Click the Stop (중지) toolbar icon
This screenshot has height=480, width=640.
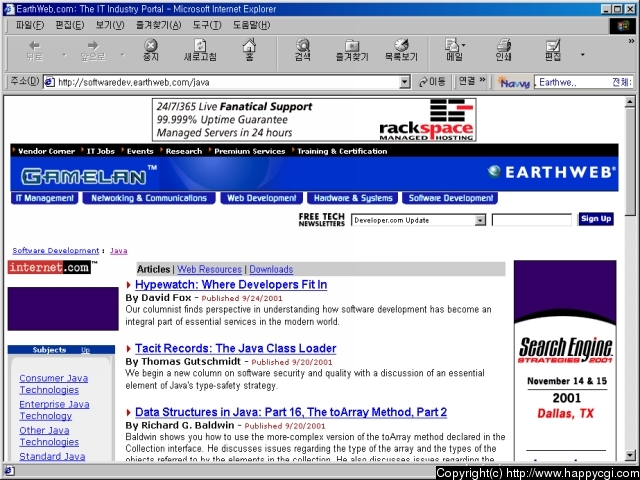(x=151, y=51)
